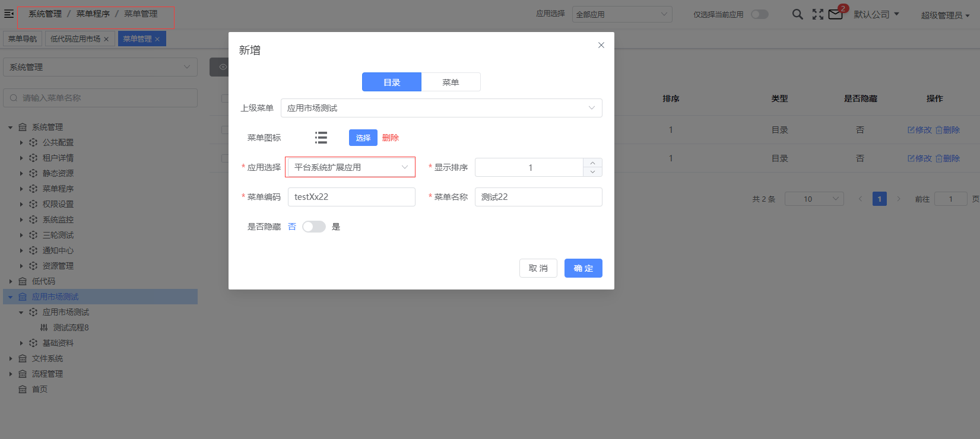Close the 菜单管理 tab

pos(157,39)
